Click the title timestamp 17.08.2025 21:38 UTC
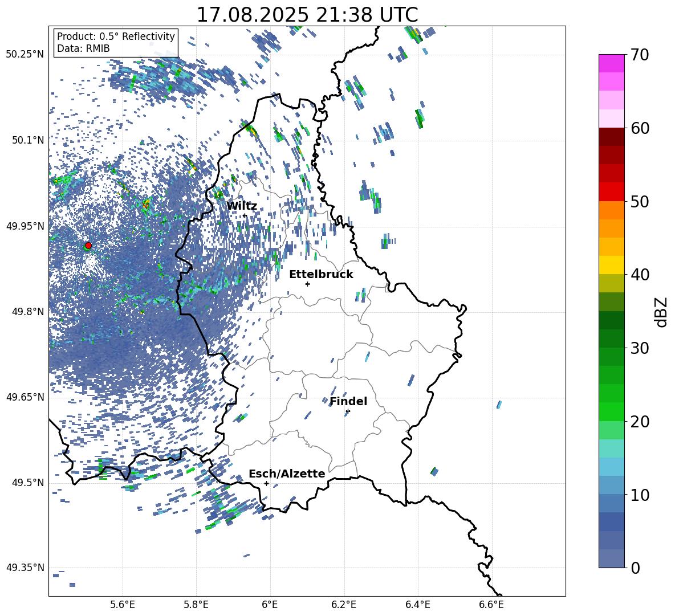This screenshot has height=616, width=675. tap(307, 15)
